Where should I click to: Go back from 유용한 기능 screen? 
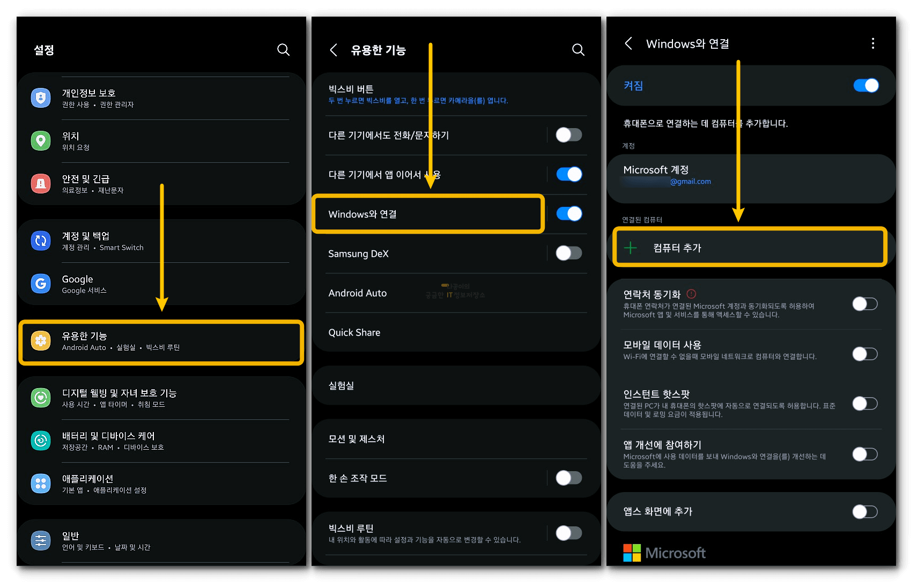[334, 50]
